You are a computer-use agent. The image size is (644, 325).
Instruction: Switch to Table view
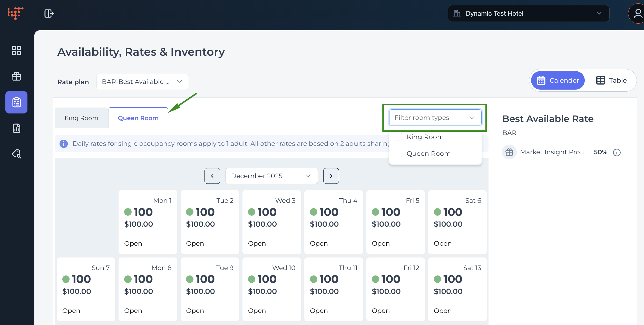611,80
